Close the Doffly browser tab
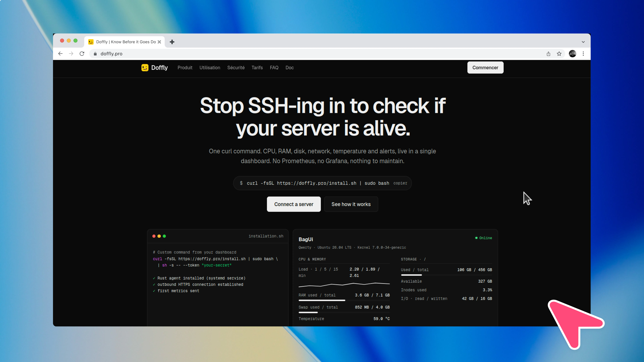 point(159,42)
